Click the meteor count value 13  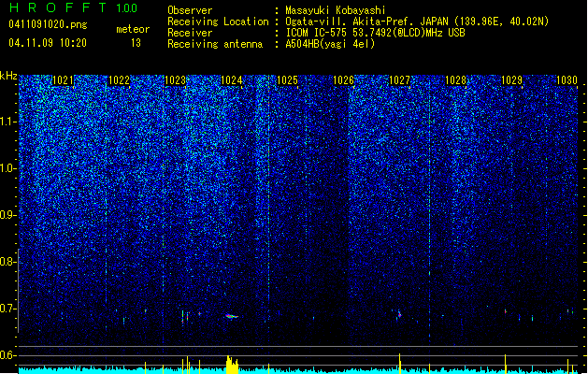[136, 43]
